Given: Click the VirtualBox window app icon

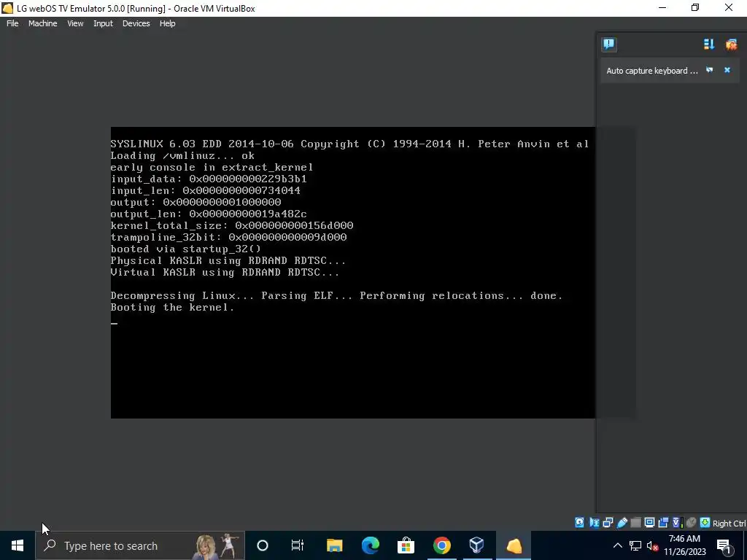Looking at the screenshot, I should coord(7,8).
